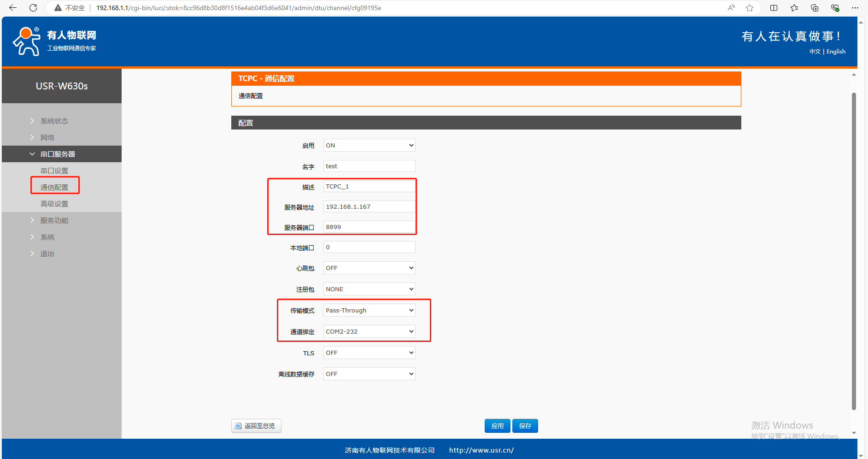Open the 启用 ON dropdown
The width and height of the screenshot is (868, 459).
tap(369, 145)
